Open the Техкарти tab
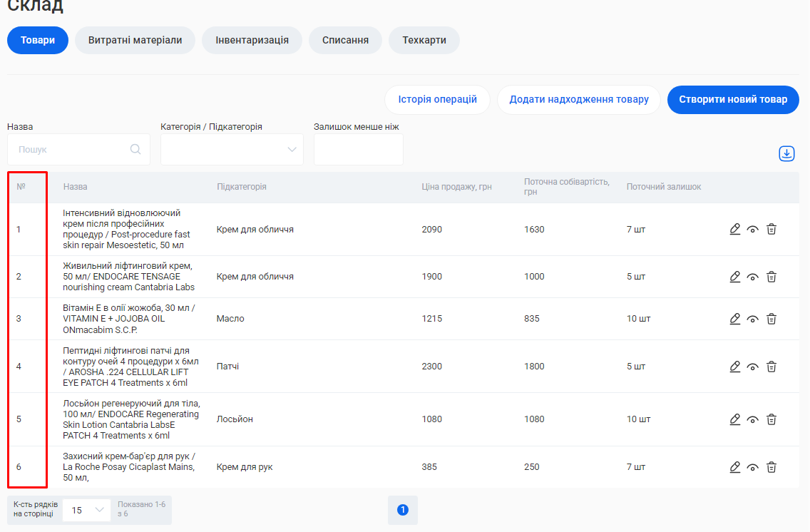Image resolution: width=810 pixels, height=532 pixels. pos(424,40)
